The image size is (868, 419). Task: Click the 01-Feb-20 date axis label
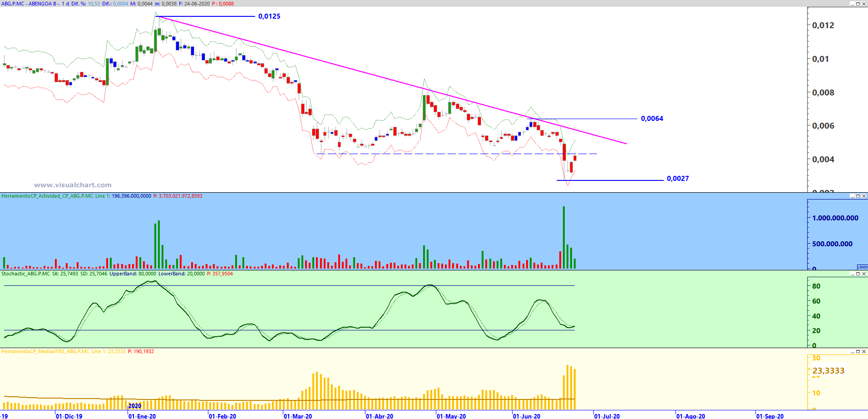click(x=222, y=416)
